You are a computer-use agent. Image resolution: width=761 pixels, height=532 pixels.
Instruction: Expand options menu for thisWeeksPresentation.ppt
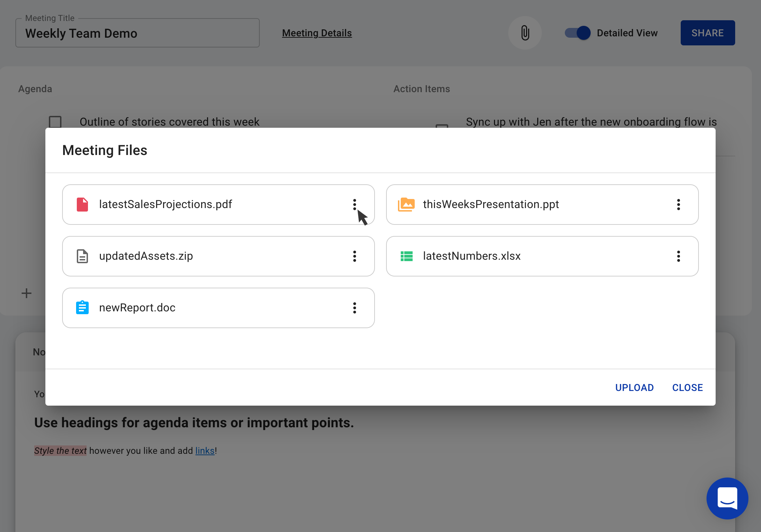coord(679,204)
